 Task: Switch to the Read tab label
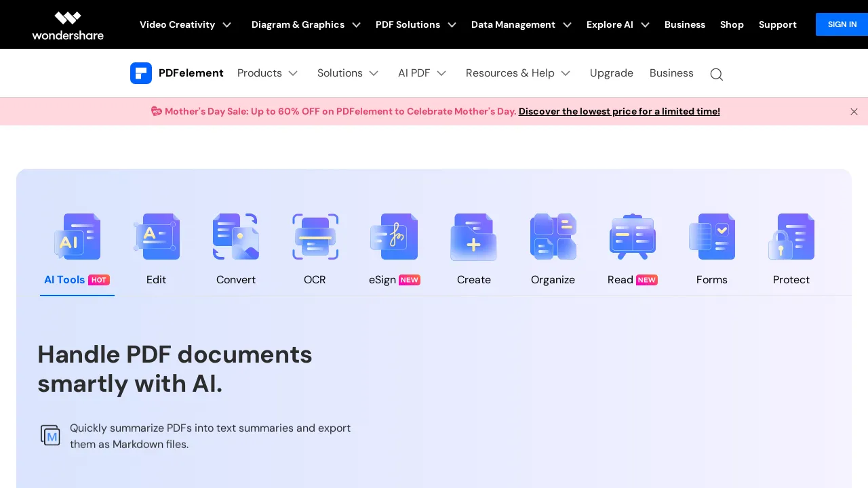tap(620, 280)
